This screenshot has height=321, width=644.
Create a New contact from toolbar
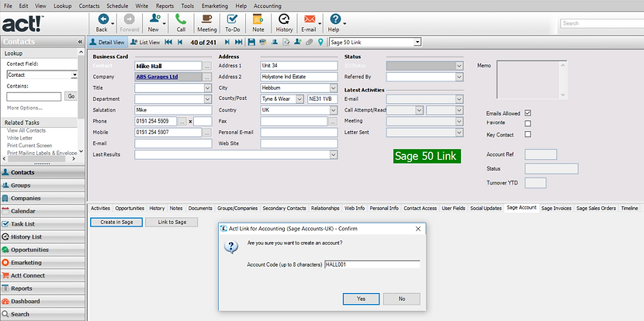pyautogui.click(x=154, y=23)
